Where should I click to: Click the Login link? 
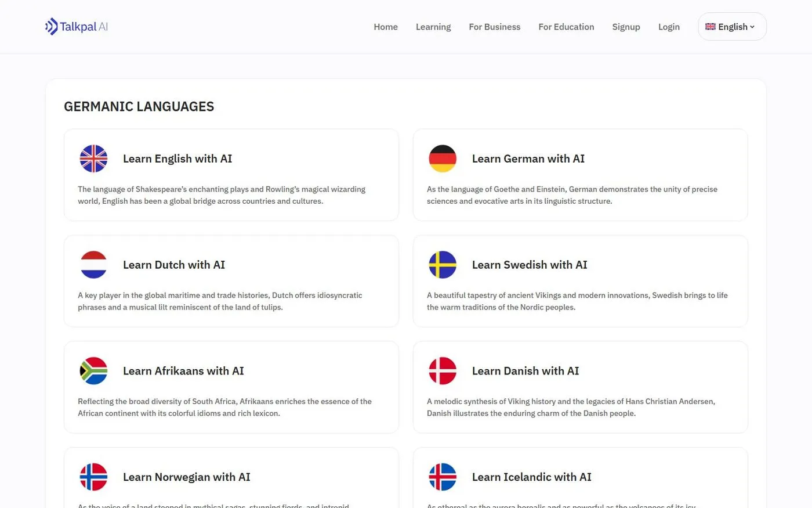[669, 27]
